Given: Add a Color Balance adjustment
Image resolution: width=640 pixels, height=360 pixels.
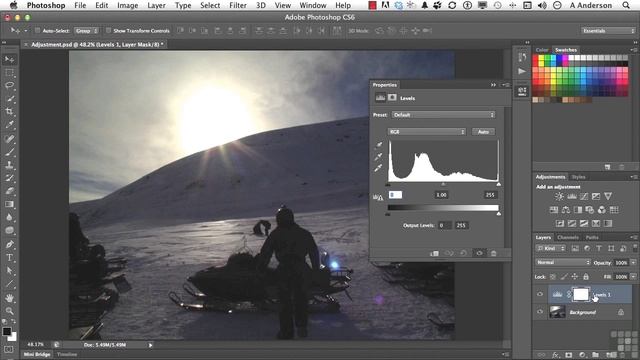Looking at the screenshot, I should (x=566, y=210).
